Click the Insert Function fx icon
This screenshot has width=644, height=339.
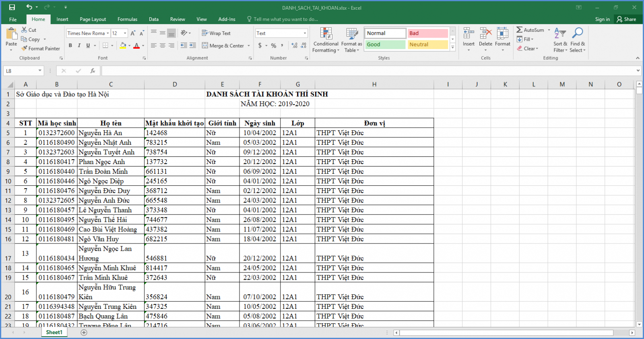point(93,71)
